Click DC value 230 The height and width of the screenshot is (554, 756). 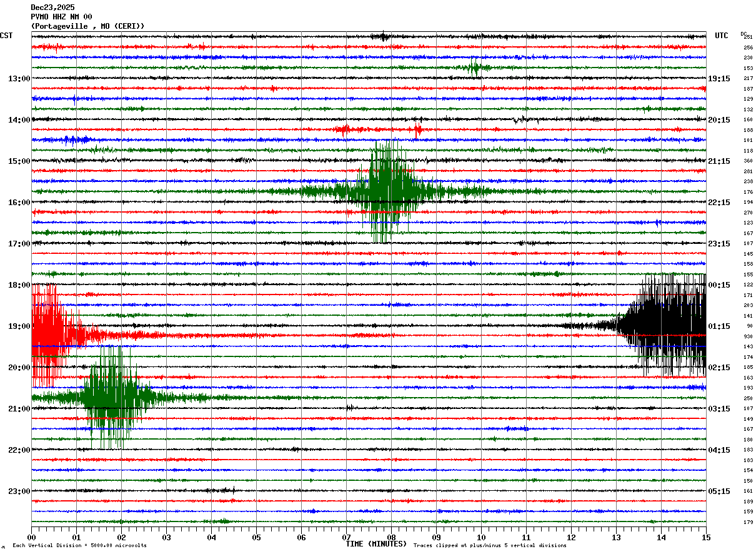tap(748, 58)
